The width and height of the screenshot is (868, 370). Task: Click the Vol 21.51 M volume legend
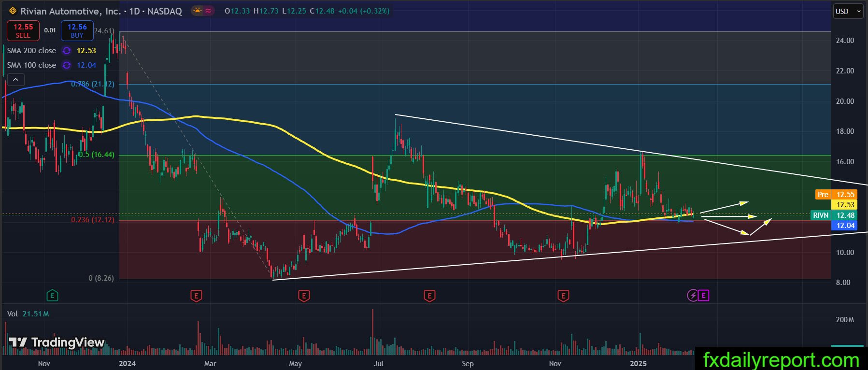tap(28, 314)
